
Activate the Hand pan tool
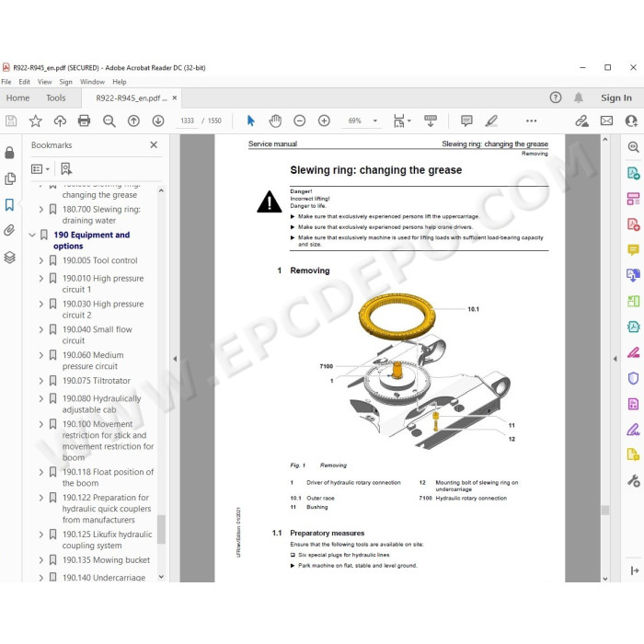tap(275, 121)
